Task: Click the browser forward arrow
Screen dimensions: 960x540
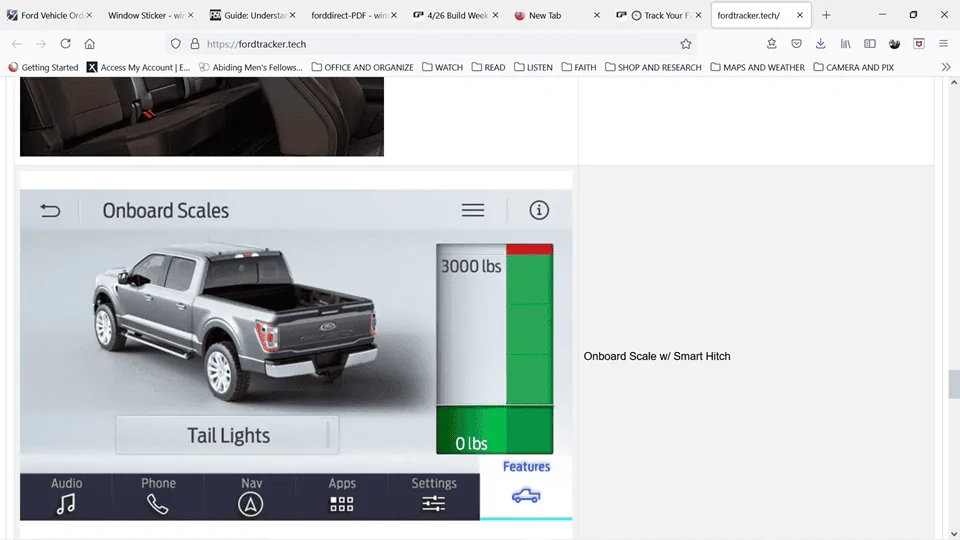Action: coord(40,44)
